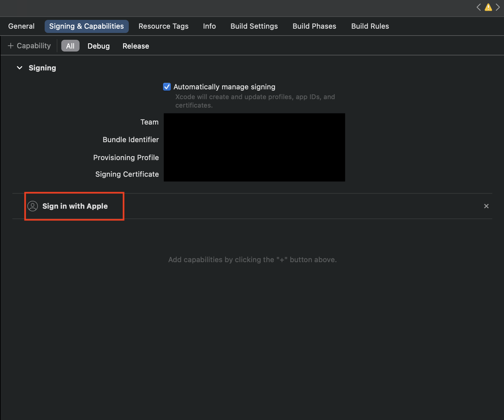
Task: Collapse the Signing section chevron
Action: tap(20, 68)
